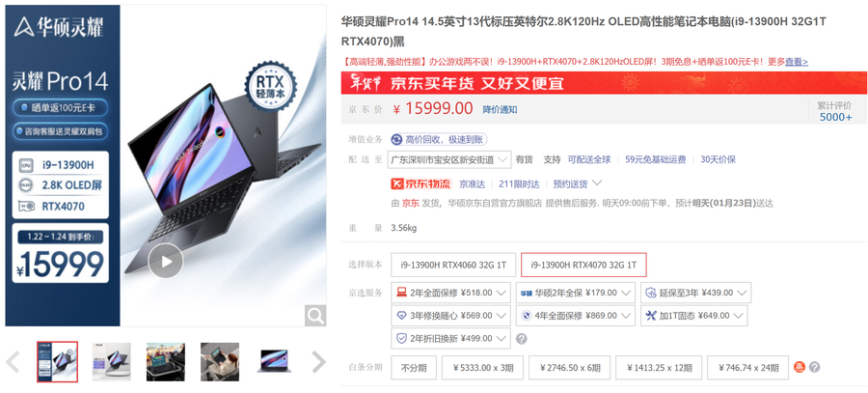Click the magnifier zoom icon on product image
868x393 pixels.
point(315,316)
